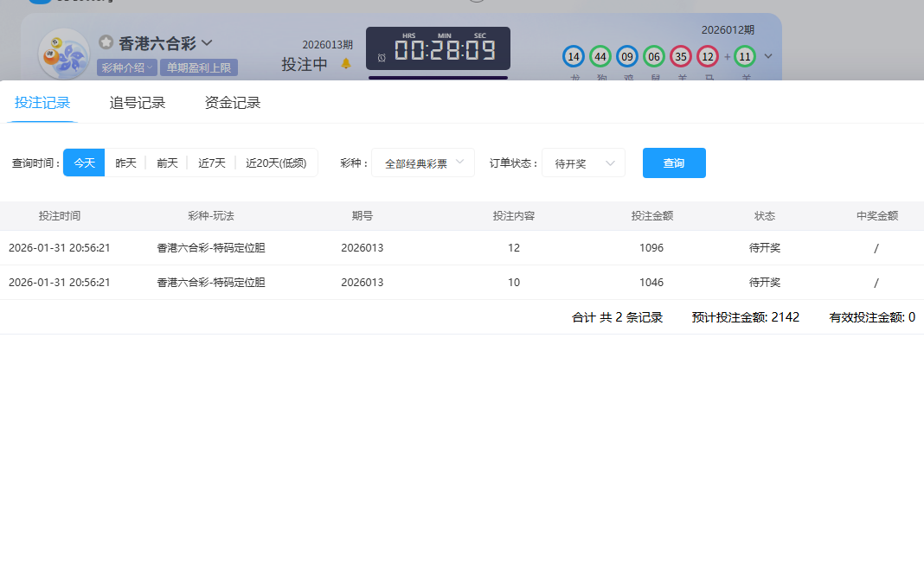Screen dimensions: 924x574
Task: Expand the past draw results chevron
Action: pyautogui.click(x=768, y=57)
